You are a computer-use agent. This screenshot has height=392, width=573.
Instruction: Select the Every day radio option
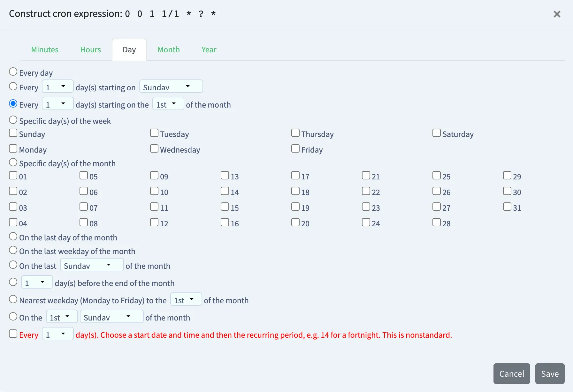(13, 72)
